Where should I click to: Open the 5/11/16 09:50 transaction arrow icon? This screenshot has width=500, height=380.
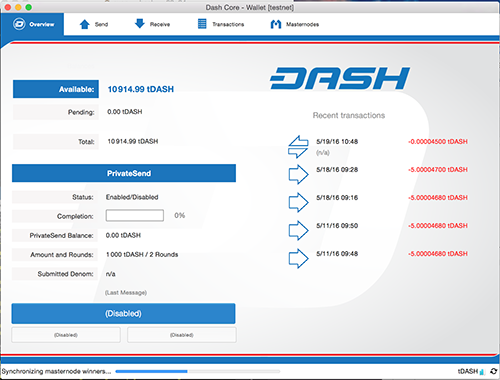point(298,230)
